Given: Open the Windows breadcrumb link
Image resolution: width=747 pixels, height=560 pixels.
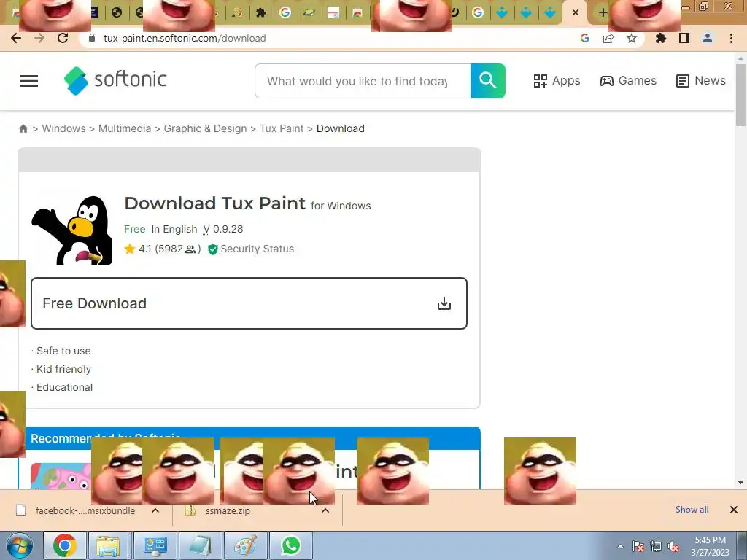Looking at the screenshot, I should click(64, 128).
